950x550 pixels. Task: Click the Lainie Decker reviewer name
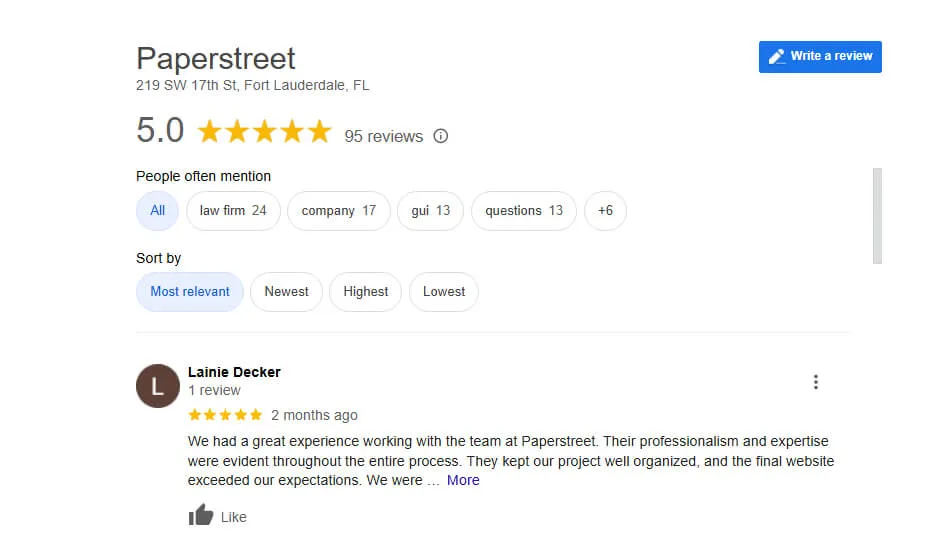point(234,372)
